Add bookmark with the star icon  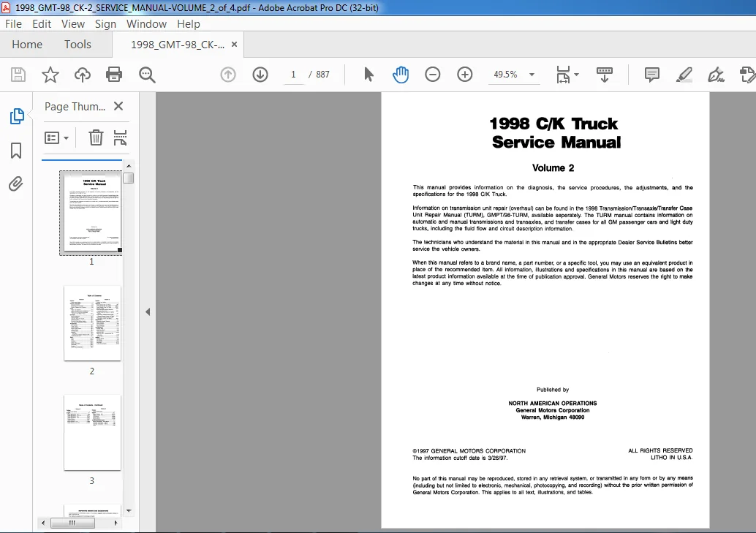pyautogui.click(x=50, y=75)
